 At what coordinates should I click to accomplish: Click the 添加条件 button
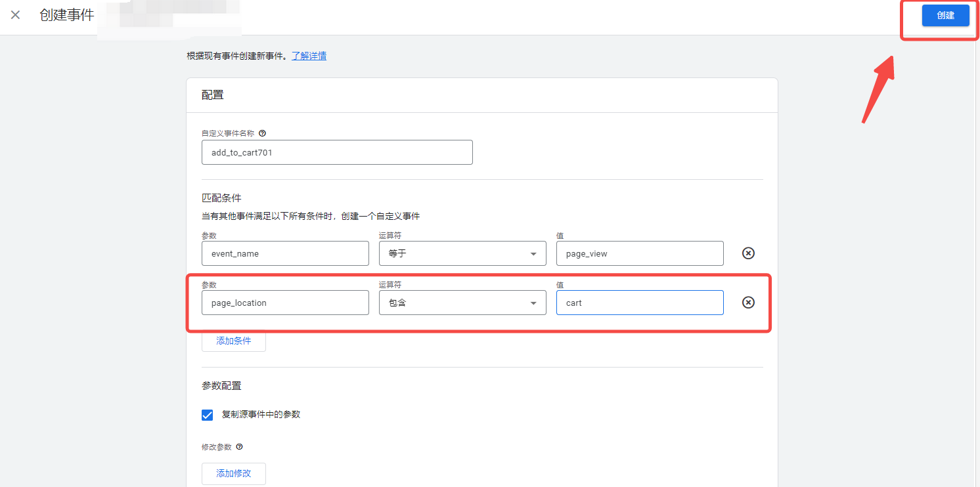tap(233, 341)
